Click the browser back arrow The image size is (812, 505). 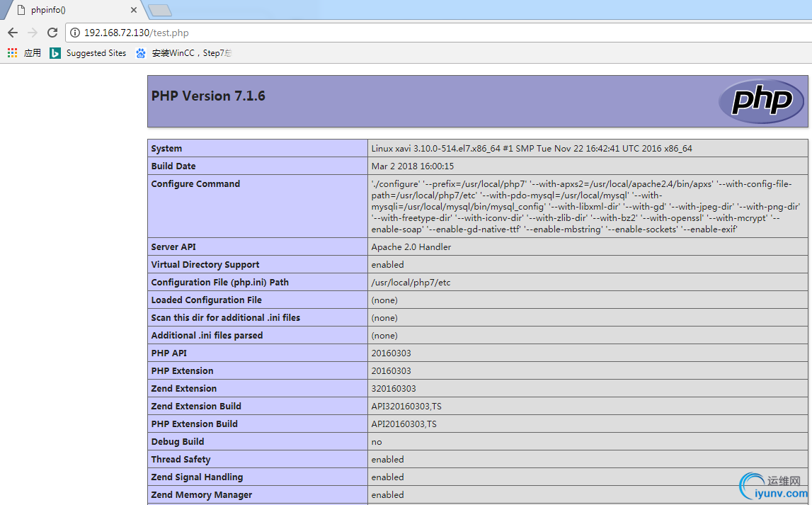[x=13, y=33]
